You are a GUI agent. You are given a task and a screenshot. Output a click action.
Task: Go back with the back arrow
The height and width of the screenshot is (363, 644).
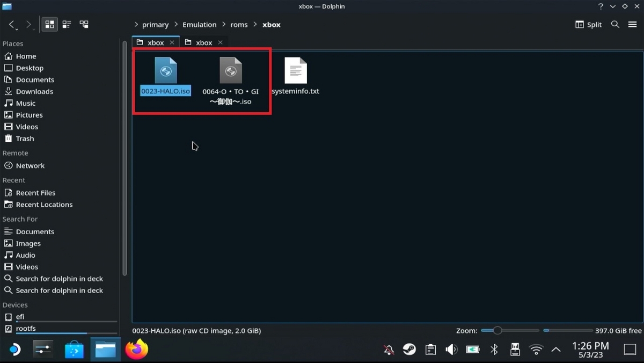[12, 25]
